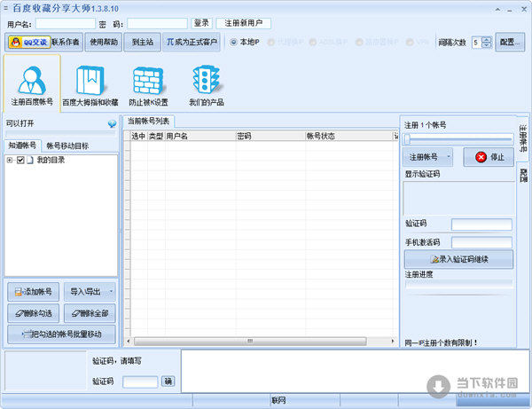Click the window menu icon in title bar
The height and width of the screenshot is (409, 532).
5,8
